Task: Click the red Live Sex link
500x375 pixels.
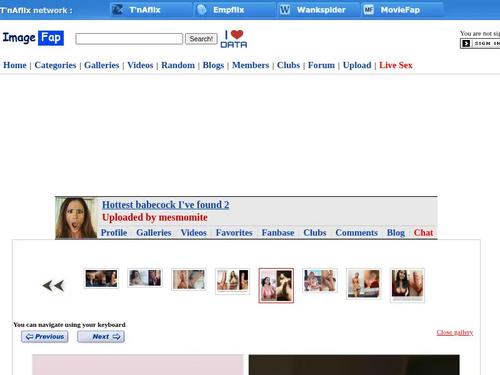Action: 396,65
